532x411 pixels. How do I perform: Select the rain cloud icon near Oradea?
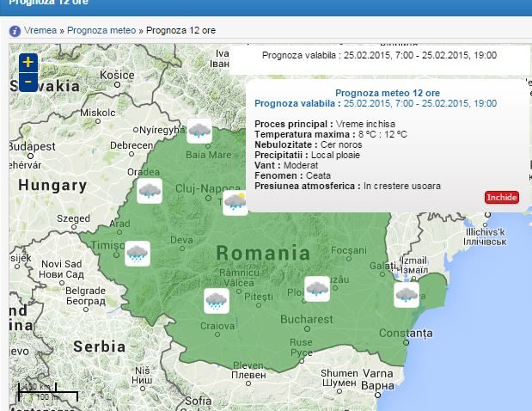pyautogui.click(x=150, y=191)
